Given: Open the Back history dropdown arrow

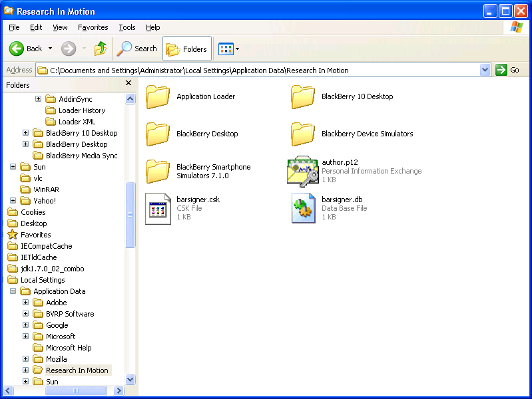Looking at the screenshot, I should pyautogui.click(x=50, y=49).
